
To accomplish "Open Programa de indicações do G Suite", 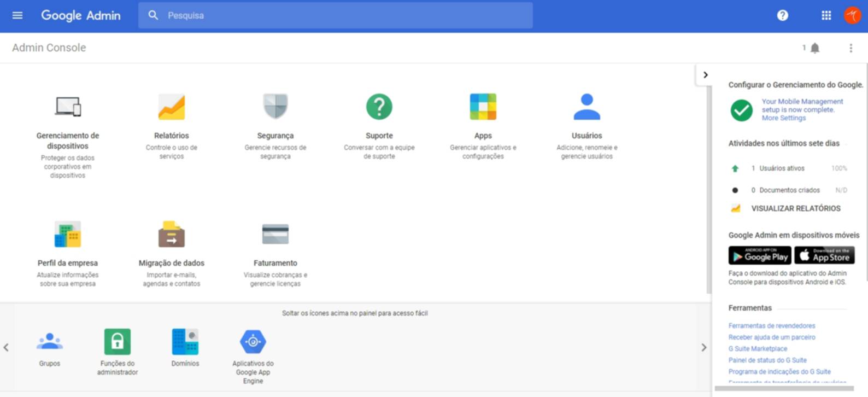I will click(x=779, y=372).
